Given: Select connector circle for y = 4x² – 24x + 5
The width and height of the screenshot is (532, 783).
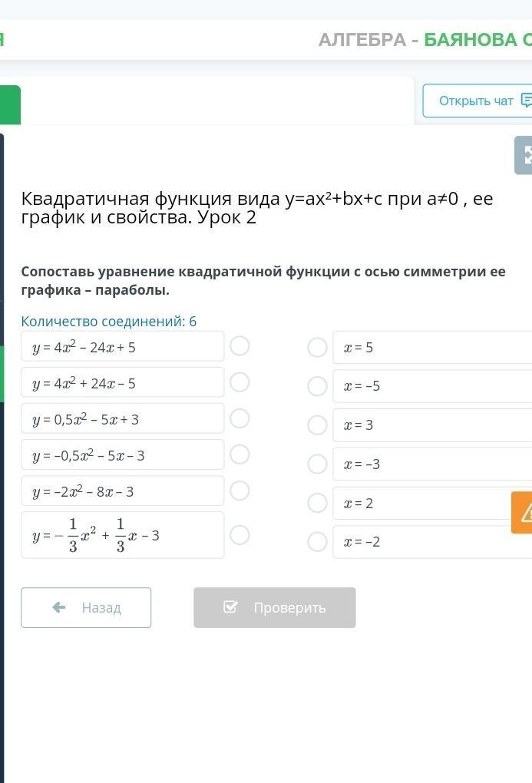Looking at the screenshot, I should pos(240,346).
